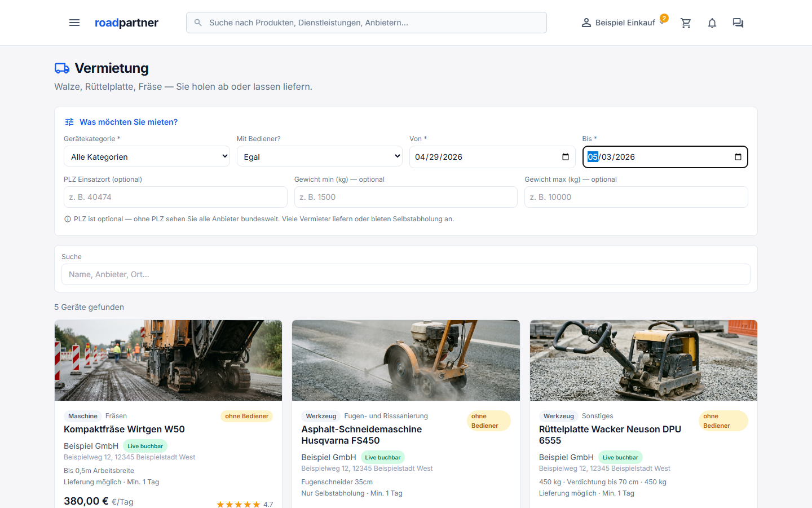Click Asphalt-Schneidemaschine Husqvarna FS450 title
The image size is (812, 508).
pos(361,435)
